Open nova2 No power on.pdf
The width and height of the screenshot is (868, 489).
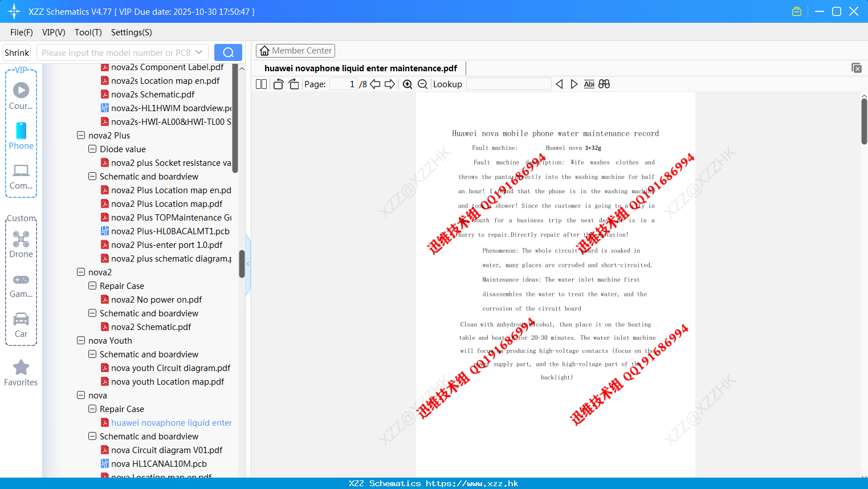click(x=157, y=300)
